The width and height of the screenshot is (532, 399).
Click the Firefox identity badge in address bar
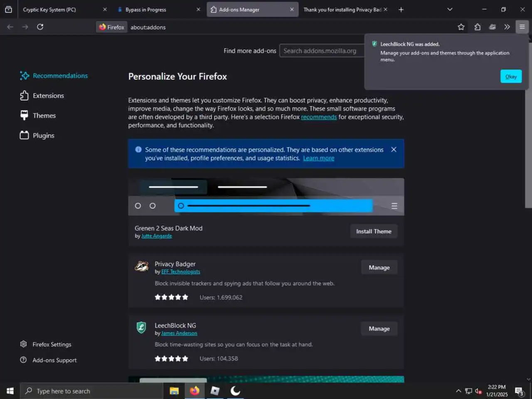tap(111, 27)
